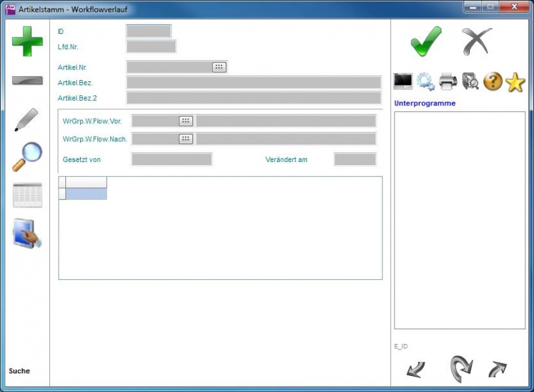The width and height of the screenshot is (534, 392).
Task: Click the Gesetzt von input field
Action: 172,159
